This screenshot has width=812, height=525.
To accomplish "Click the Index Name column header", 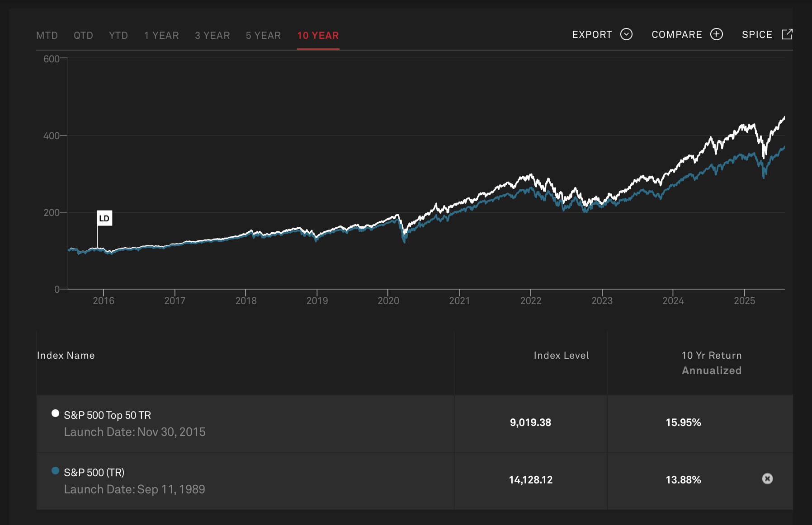I will [66, 356].
